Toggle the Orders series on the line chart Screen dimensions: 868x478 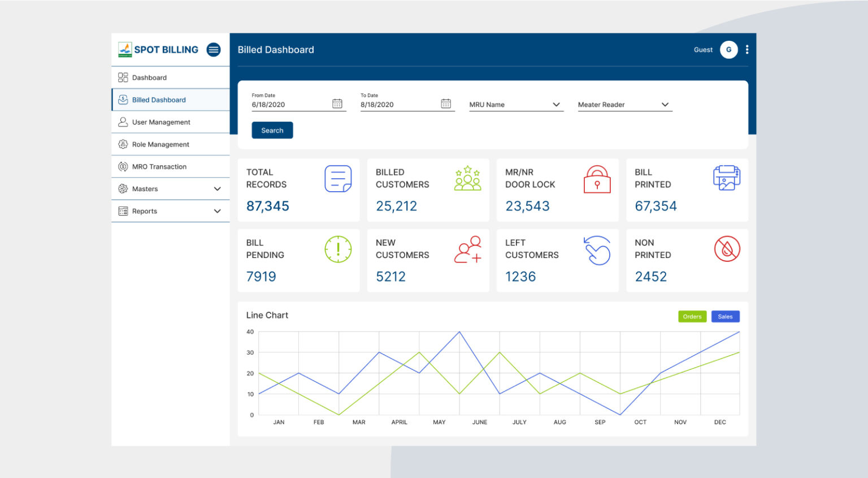[692, 316]
